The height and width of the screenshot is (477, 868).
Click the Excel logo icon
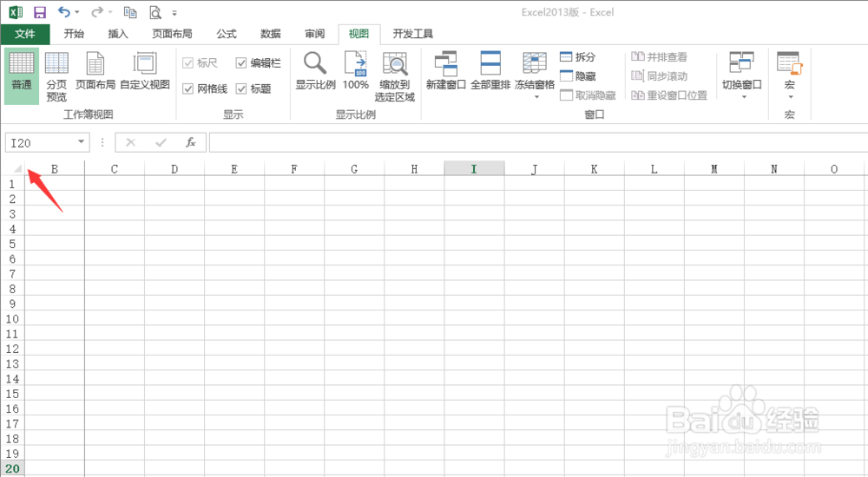click(16, 12)
